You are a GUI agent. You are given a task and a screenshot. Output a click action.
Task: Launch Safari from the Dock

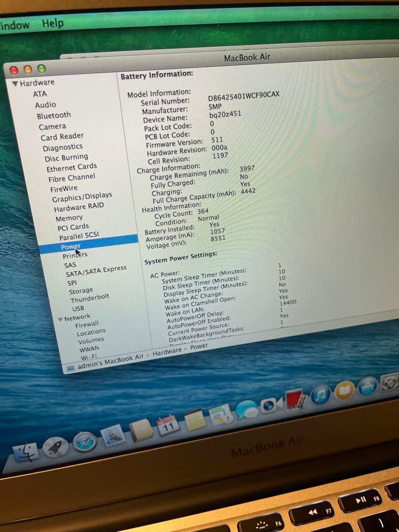(x=85, y=443)
